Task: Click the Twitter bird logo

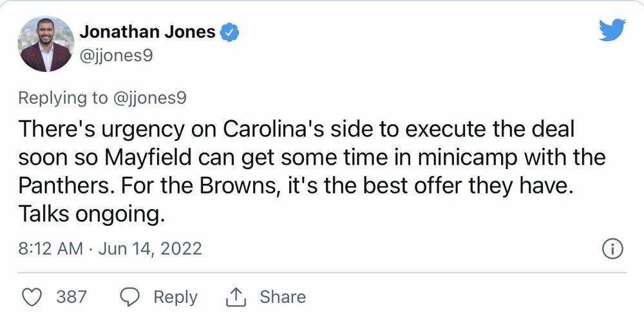Action: (612, 30)
